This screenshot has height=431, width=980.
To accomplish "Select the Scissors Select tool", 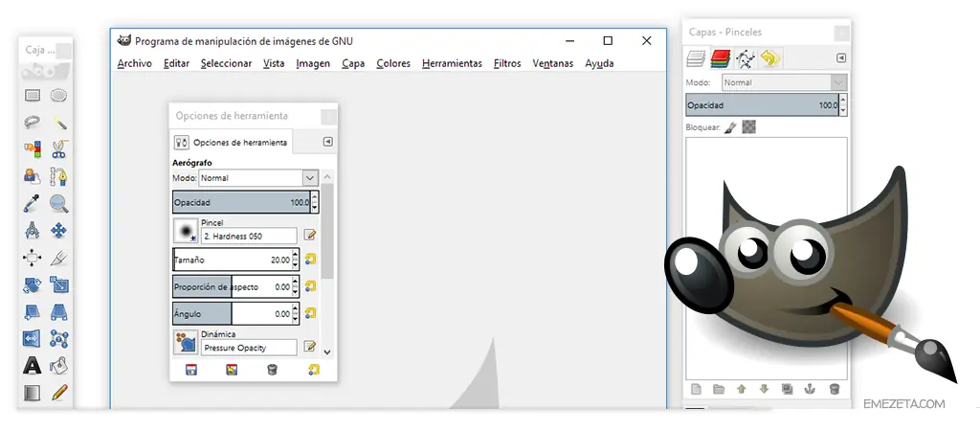I will tap(58, 148).
